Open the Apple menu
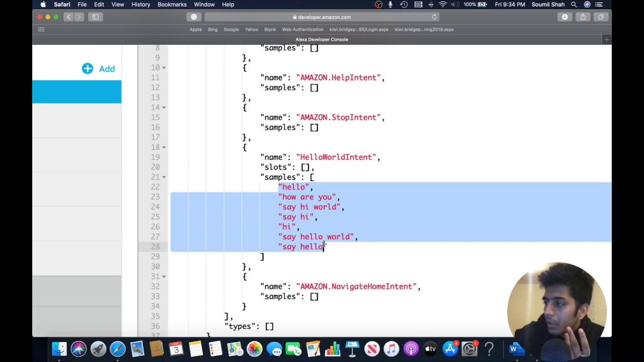This screenshot has height=362, width=644. pos(43,5)
